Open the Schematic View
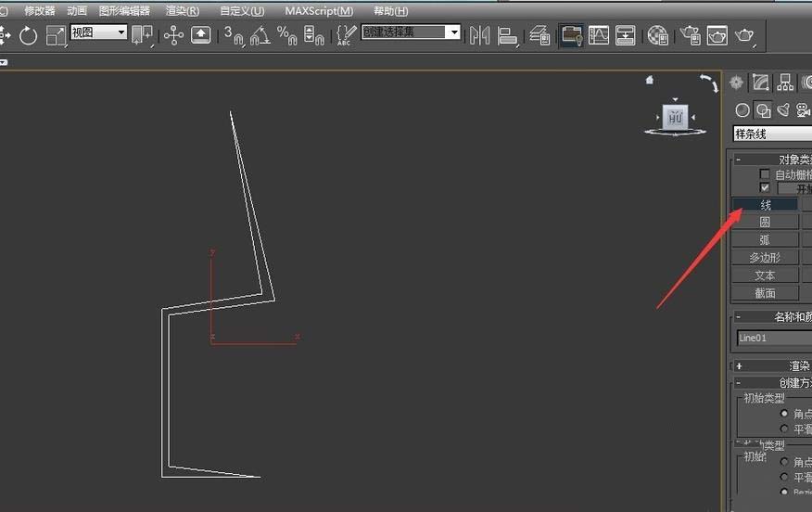Viewport: 812px width, 512px height. tap(626, 36)
